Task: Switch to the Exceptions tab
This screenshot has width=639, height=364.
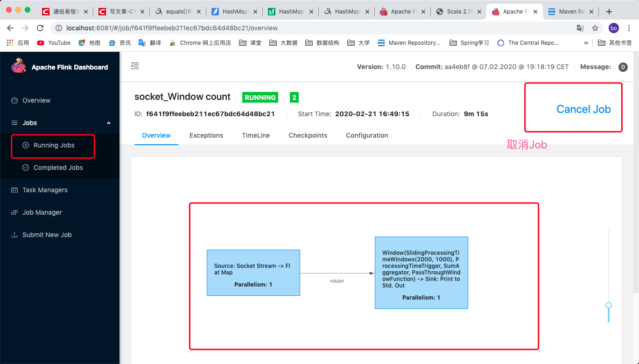Action: [x=206, y=135]
